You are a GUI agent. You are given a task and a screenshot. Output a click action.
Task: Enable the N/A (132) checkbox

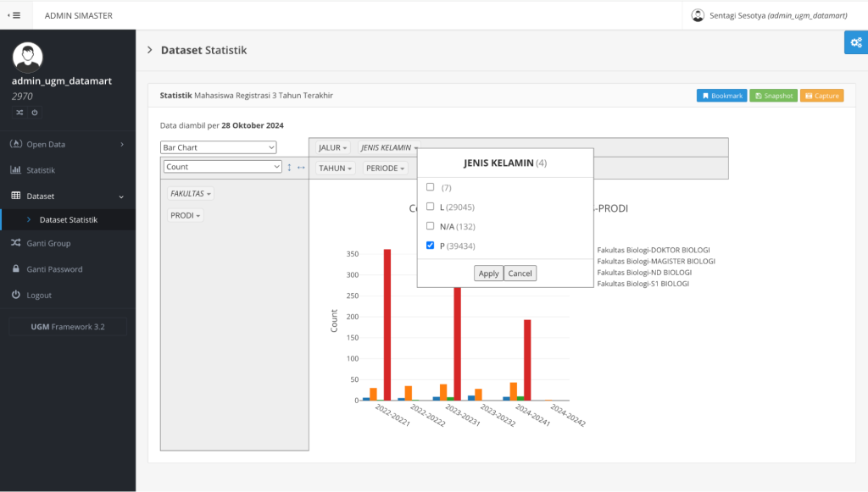tap(431, 226)
